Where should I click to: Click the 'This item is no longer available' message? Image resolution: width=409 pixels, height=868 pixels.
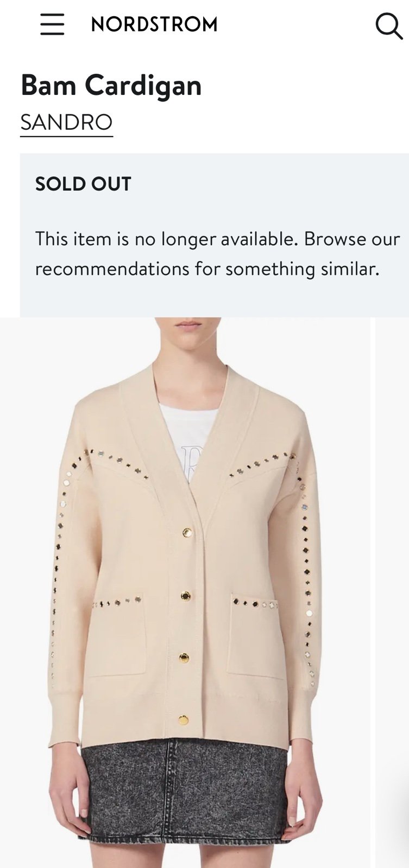pos(166,239)
